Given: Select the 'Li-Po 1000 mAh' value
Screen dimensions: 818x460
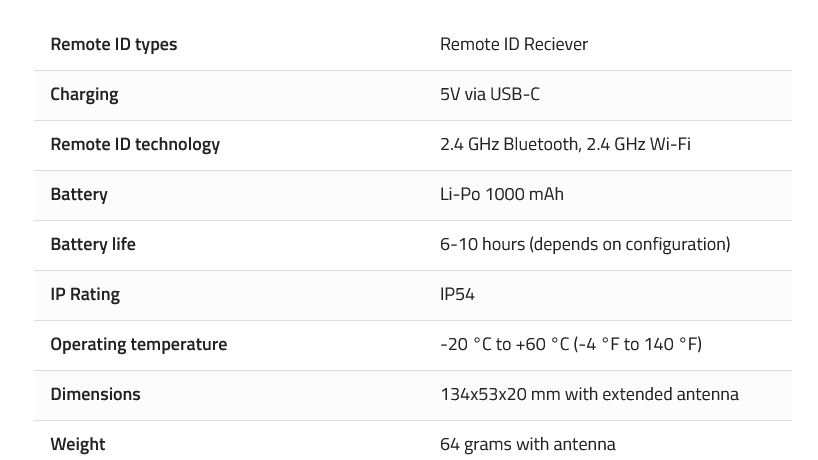Looking at the screenshot, I should tap(501, 194).
